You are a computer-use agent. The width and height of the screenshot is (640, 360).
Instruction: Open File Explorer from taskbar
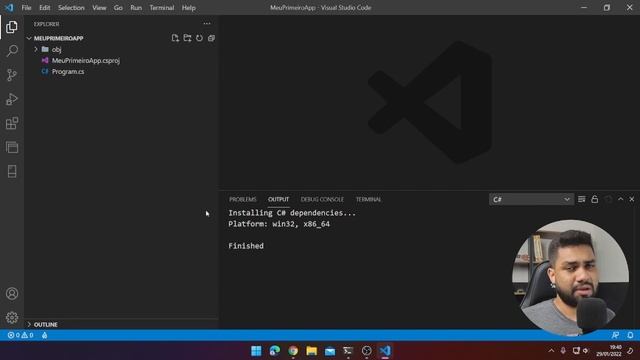point(311,351)
